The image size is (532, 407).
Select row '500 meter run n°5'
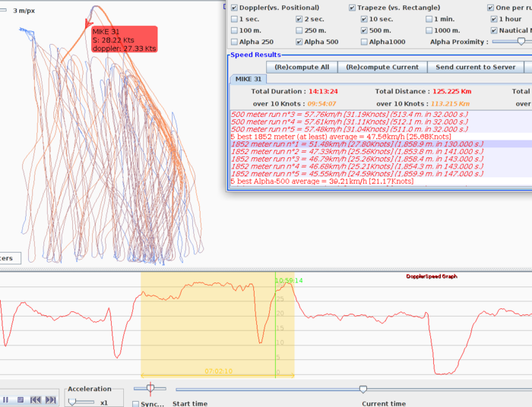[x=381, y=129]
